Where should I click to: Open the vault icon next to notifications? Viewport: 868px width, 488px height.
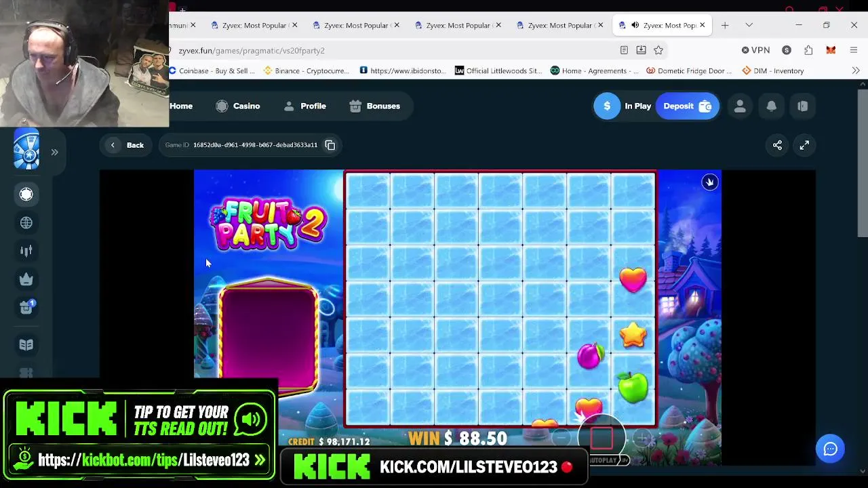click(802, 106)
